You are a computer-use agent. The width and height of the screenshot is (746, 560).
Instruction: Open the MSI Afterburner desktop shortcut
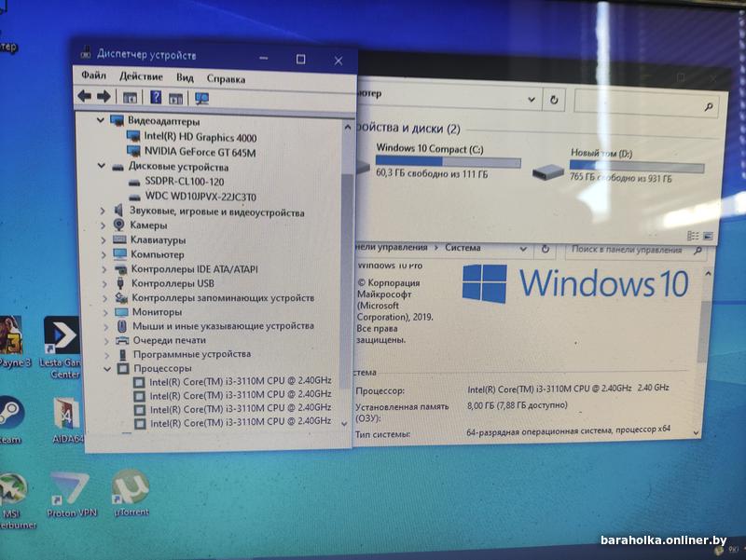tap(15, 501)
